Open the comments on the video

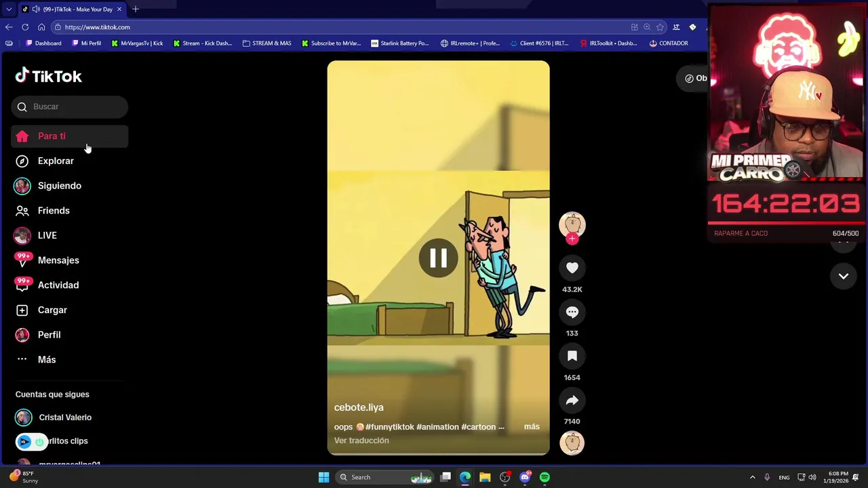[x=572, y=312]
